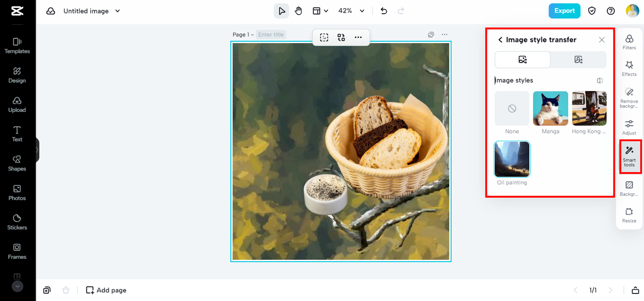Undo the last action

[384, 11]
